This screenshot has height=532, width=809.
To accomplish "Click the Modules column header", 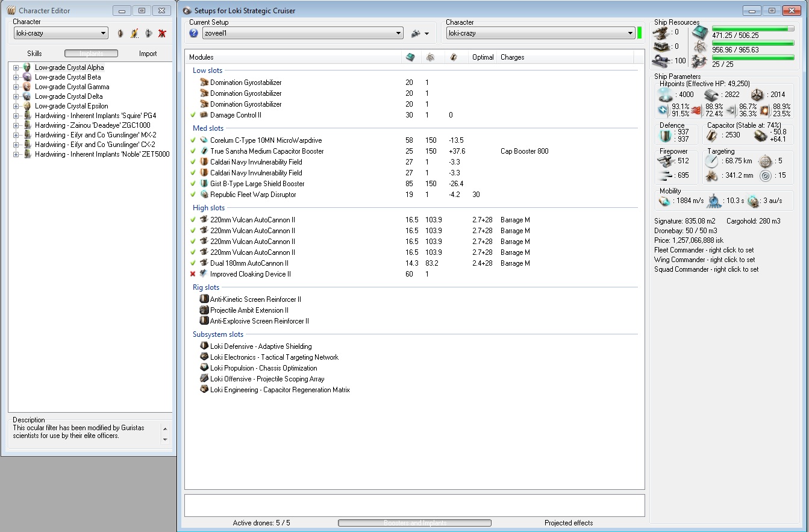I will 293,57.
